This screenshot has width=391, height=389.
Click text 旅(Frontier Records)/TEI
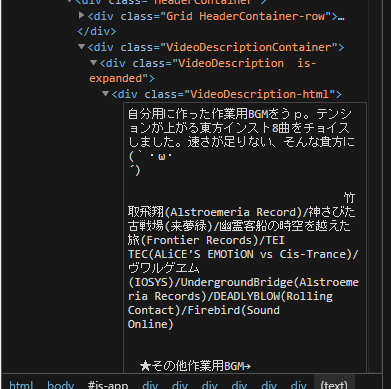tap(206, 240)
